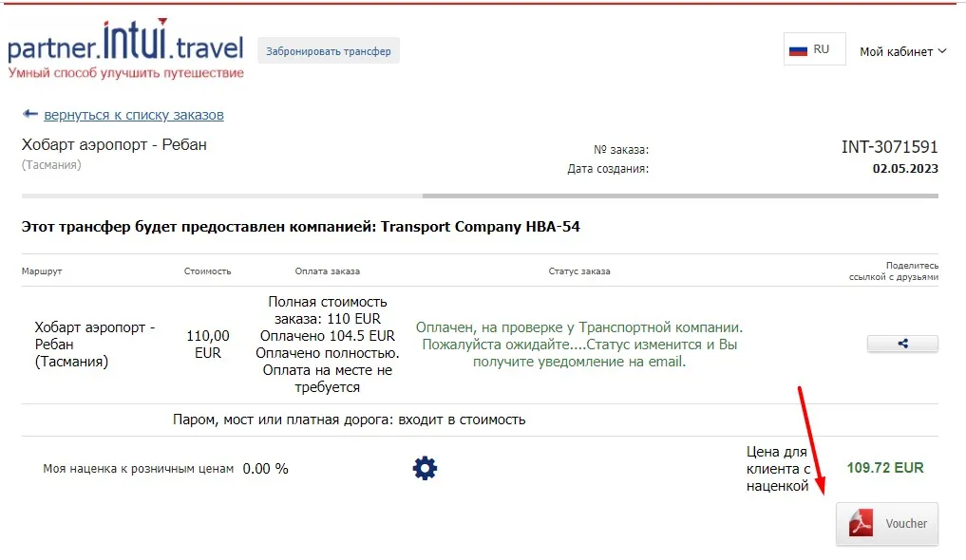Click the 109.72 EUR client price
Screen dimensions: 966x560
(x=885, y=468)
